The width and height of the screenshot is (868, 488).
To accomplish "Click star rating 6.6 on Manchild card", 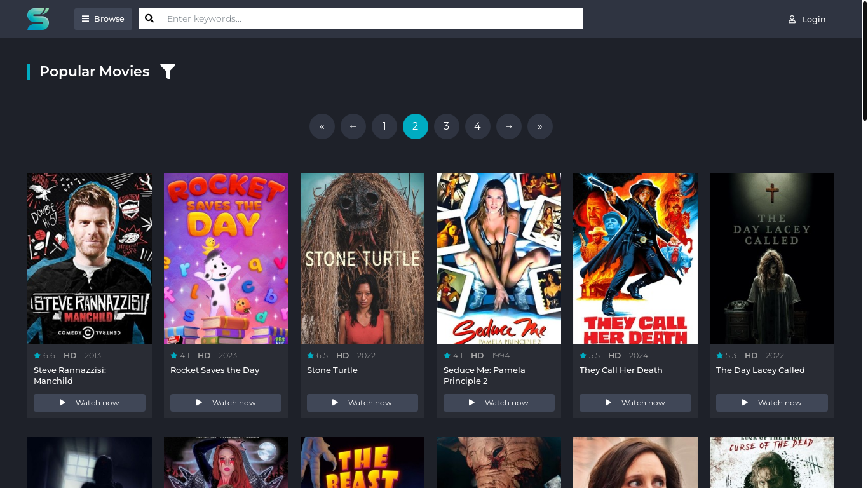I will tap(44, 356).
